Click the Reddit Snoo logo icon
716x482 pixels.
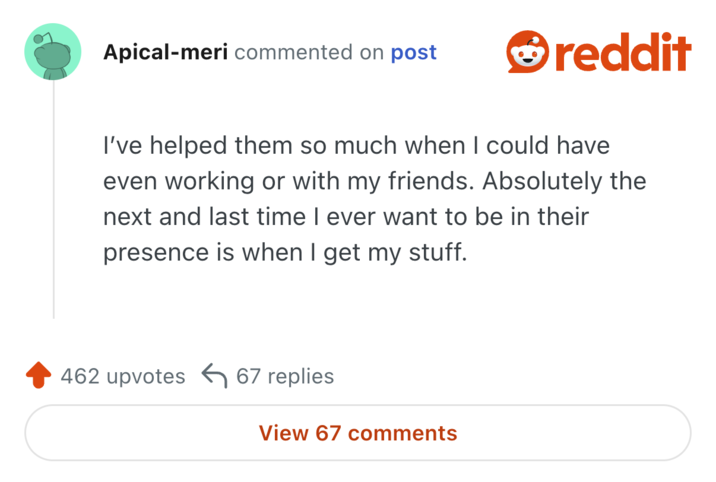(527, 52)
